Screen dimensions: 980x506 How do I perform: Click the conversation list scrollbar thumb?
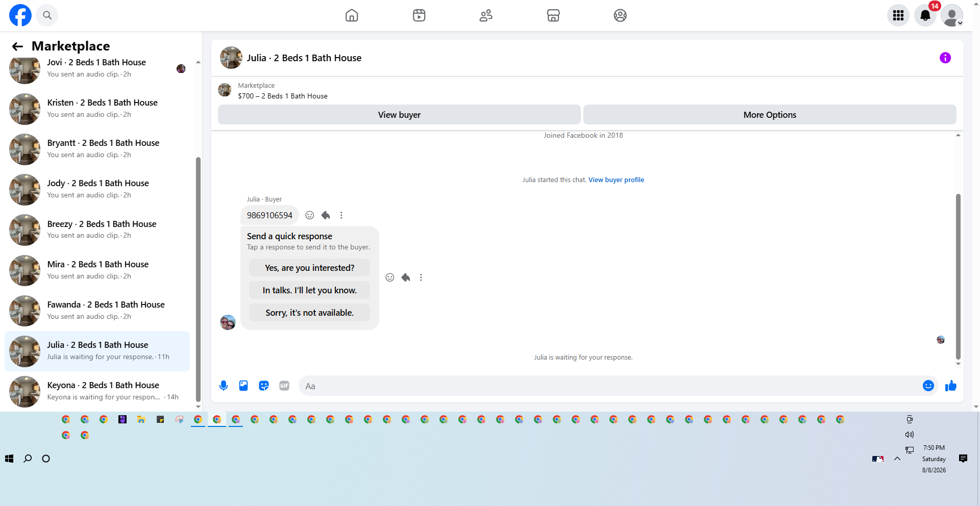pos(198,280)
